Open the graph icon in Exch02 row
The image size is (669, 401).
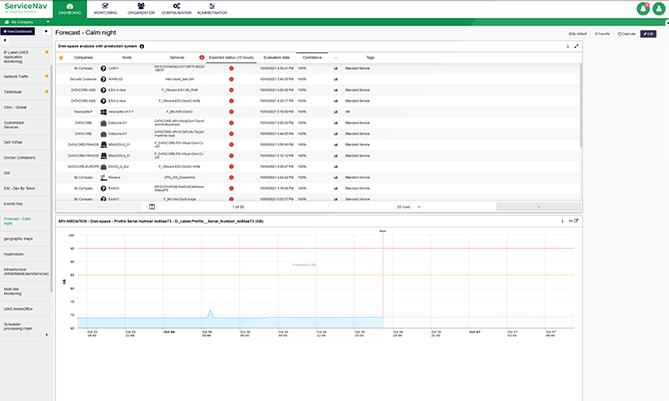[x=335, y=188]
